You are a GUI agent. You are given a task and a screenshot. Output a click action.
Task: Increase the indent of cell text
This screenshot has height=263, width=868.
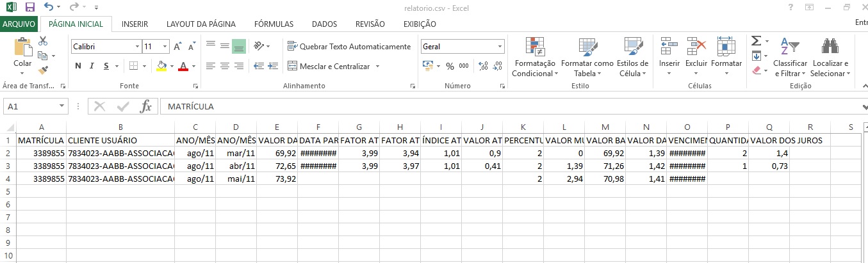pyautogui.click(x=273, y=66)
